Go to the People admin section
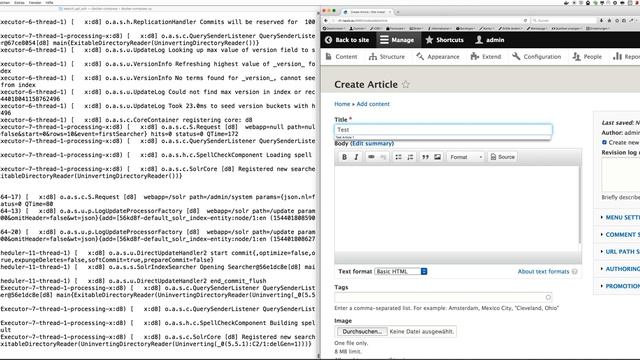The height and width of the screenshot is (360, 640). [587, 57]
